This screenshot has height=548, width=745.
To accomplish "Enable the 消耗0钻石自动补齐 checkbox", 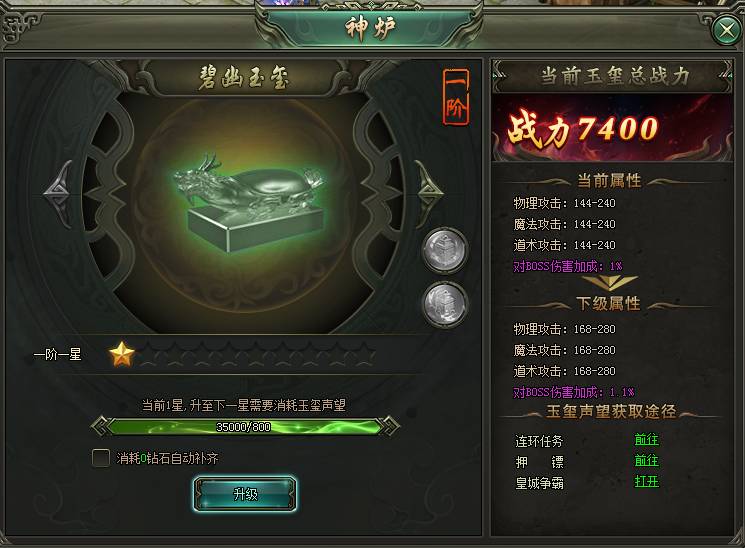I will pyautogui.click(x=101, y=458).
